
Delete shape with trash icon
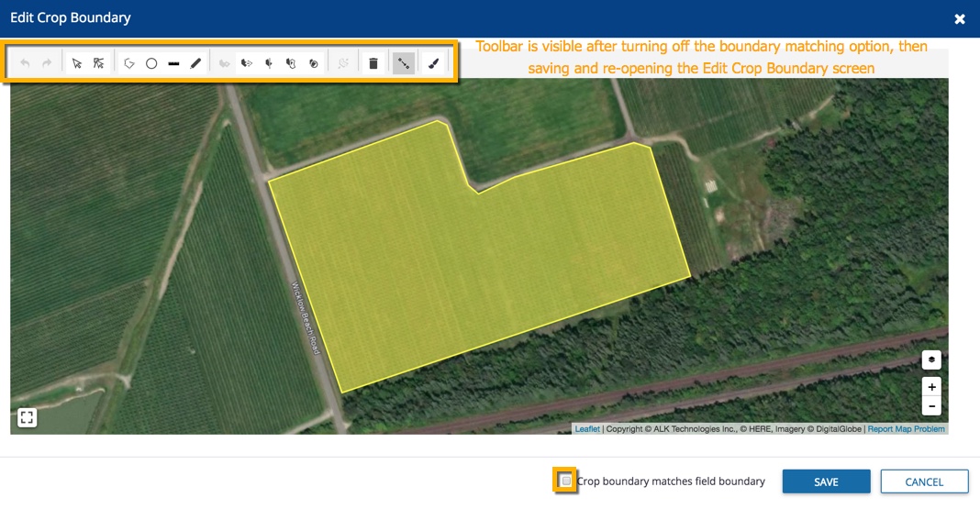pyautogui.click(x=373, y=63)
